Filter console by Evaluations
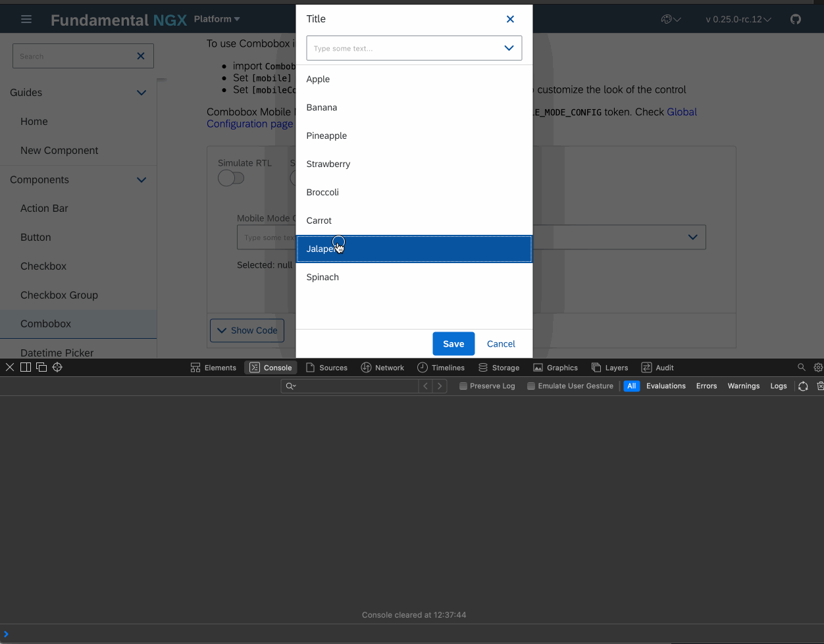The width and height of the screenshot is (824, 644). pos(666,386)
